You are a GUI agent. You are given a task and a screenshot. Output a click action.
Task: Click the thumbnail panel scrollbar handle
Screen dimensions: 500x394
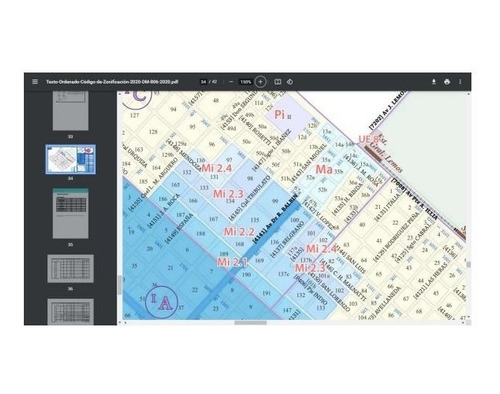pyautogui.click(x=119, y=285)
